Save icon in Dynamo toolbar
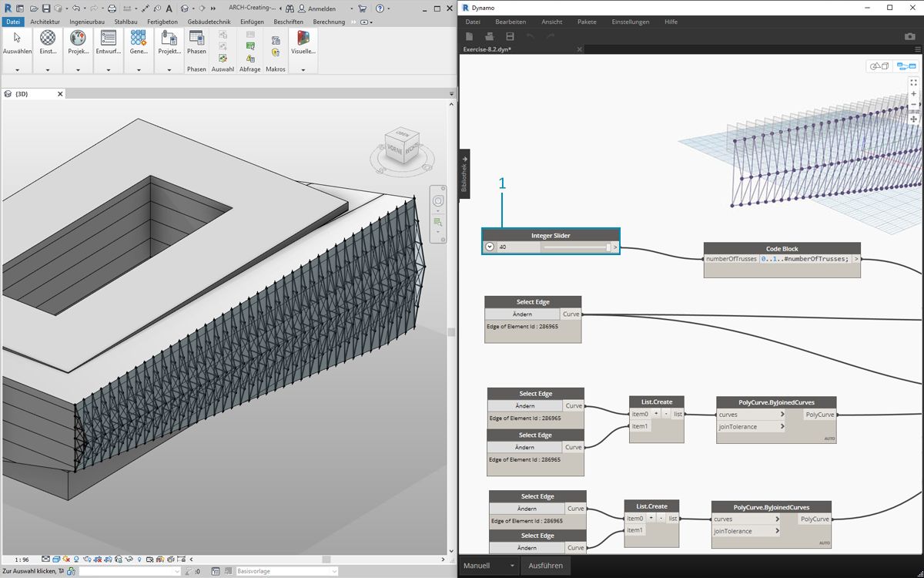924x578 pixels. [510, 36]
